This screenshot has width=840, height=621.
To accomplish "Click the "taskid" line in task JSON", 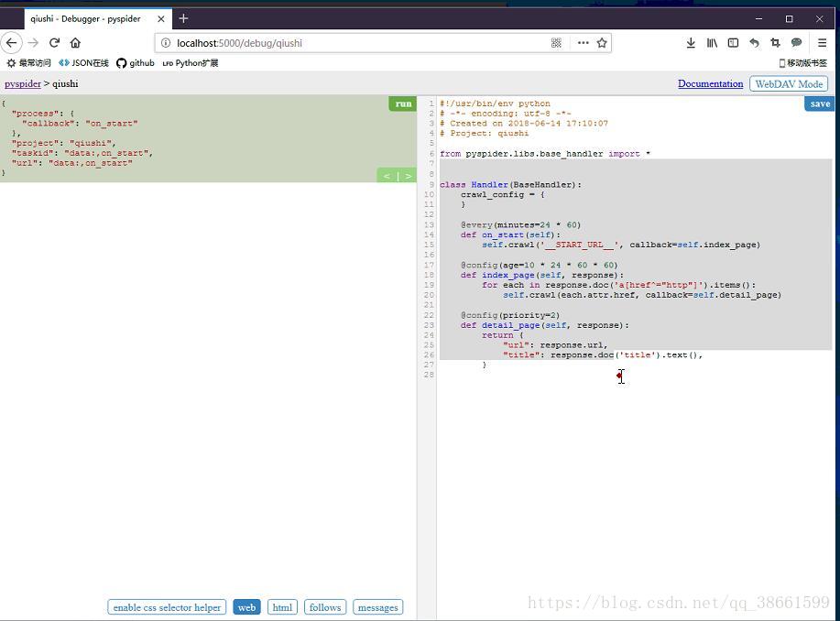I will click(82, 153).
